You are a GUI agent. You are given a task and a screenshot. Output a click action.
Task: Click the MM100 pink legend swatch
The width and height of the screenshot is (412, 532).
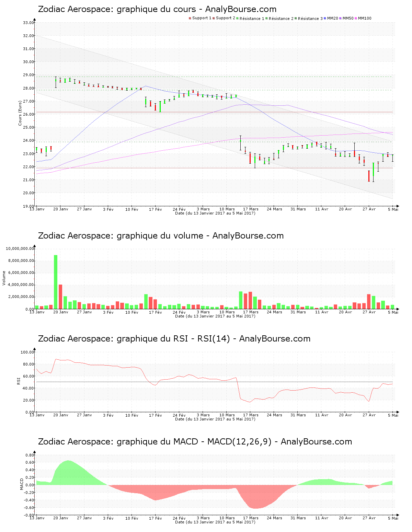[x=356, y=18]
